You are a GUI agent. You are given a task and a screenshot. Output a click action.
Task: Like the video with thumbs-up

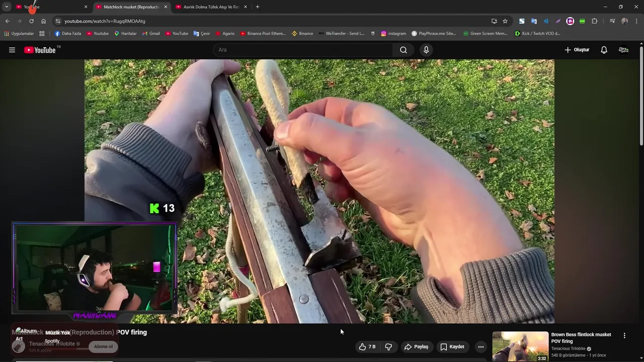(367, 347)
